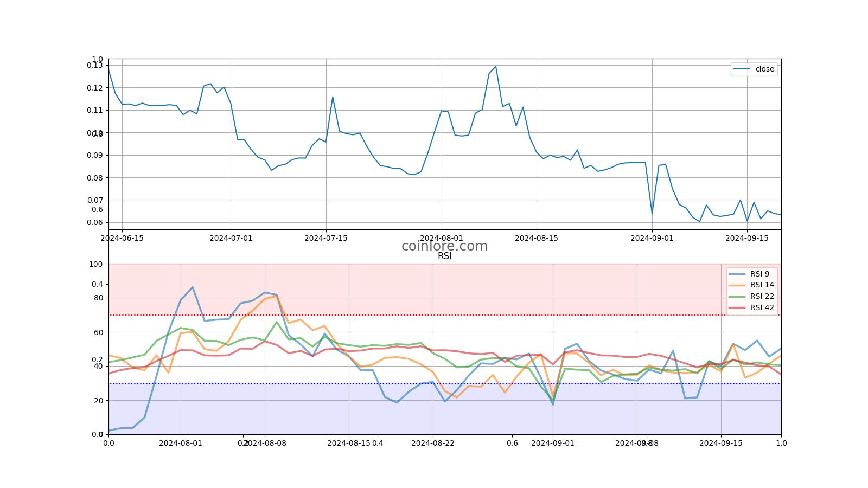Click the coinlore.com watermark text
This screenshot has width=868, height=488.
point(444,246)
